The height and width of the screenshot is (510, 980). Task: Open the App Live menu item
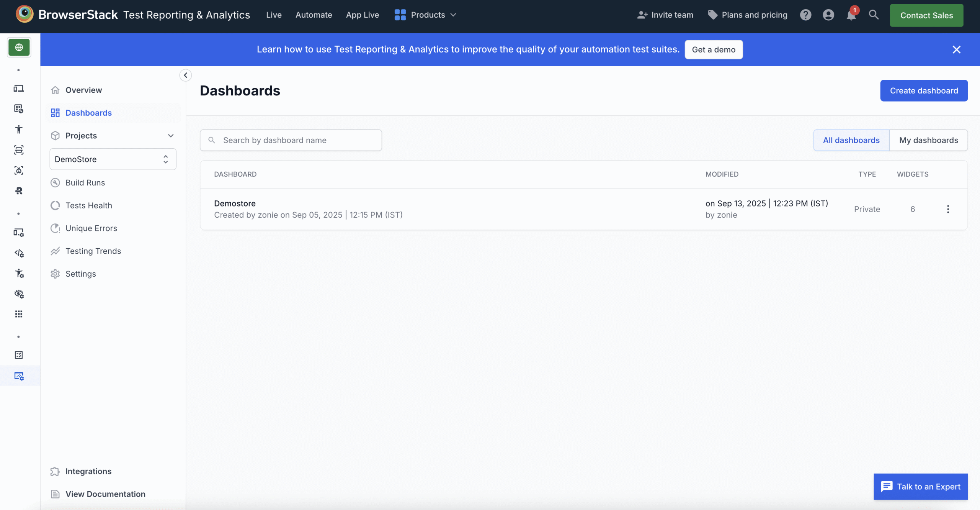pyautogui.click(x=362, y=15)
